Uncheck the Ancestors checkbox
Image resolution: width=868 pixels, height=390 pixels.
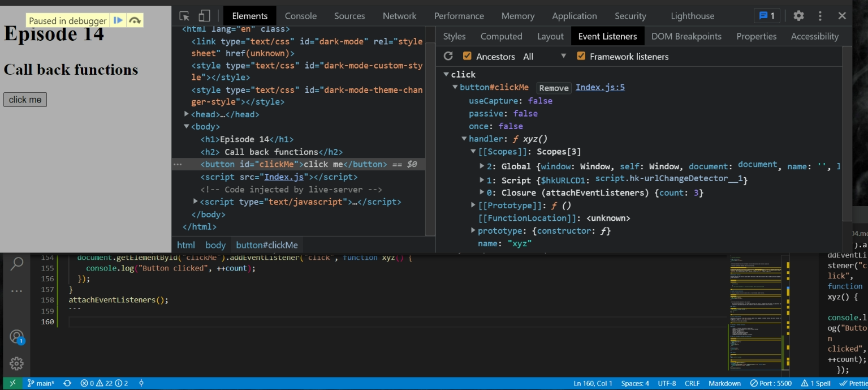[x=467, y=56]
